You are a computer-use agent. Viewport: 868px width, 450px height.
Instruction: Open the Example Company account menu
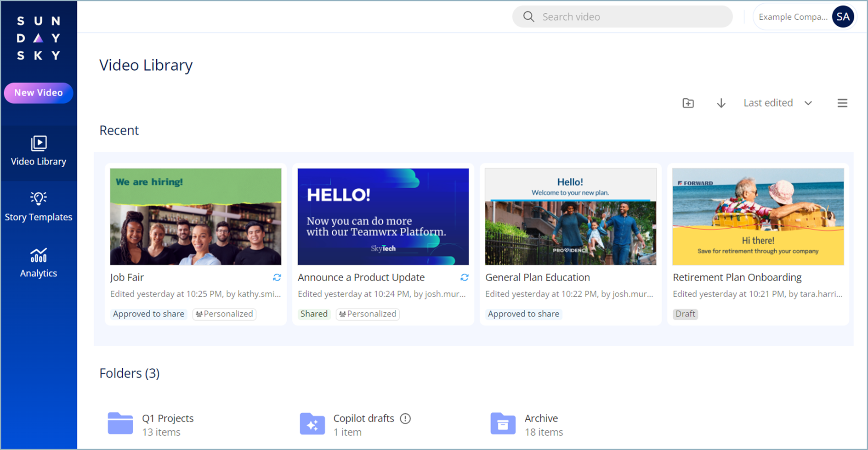[x=805, y=17]
